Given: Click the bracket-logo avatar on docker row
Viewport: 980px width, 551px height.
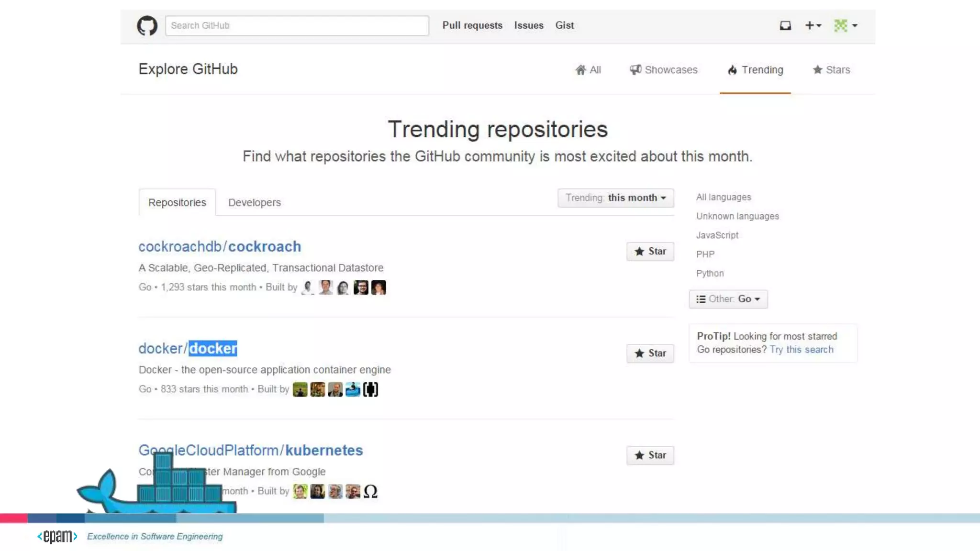Looking at the screenshot, I should pyautogui.click(x=370, y=389).
